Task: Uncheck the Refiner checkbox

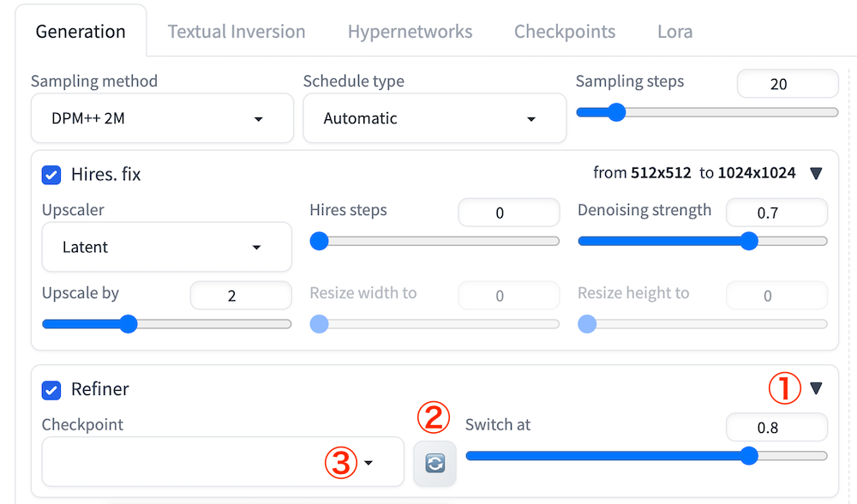Action: point(51,389)
